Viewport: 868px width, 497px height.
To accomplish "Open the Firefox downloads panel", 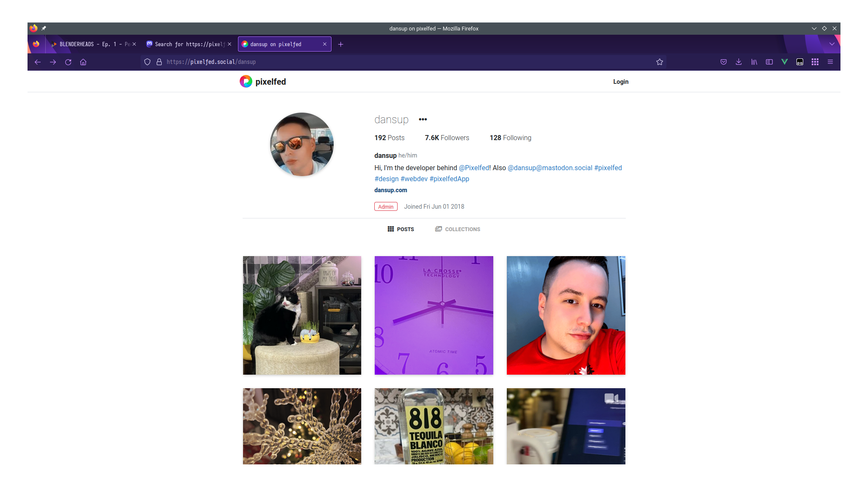I will coord(738,62).
